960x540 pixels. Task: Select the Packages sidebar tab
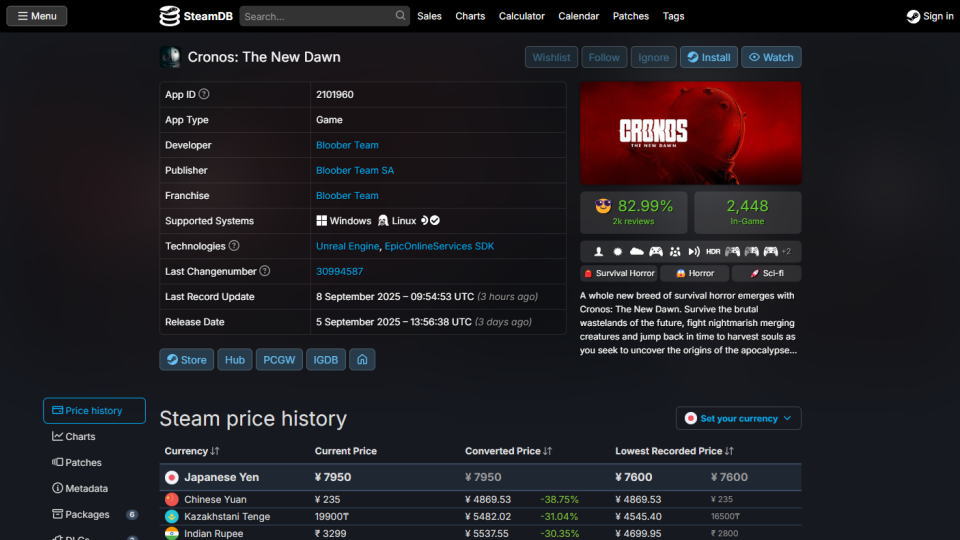click(94, 514)
